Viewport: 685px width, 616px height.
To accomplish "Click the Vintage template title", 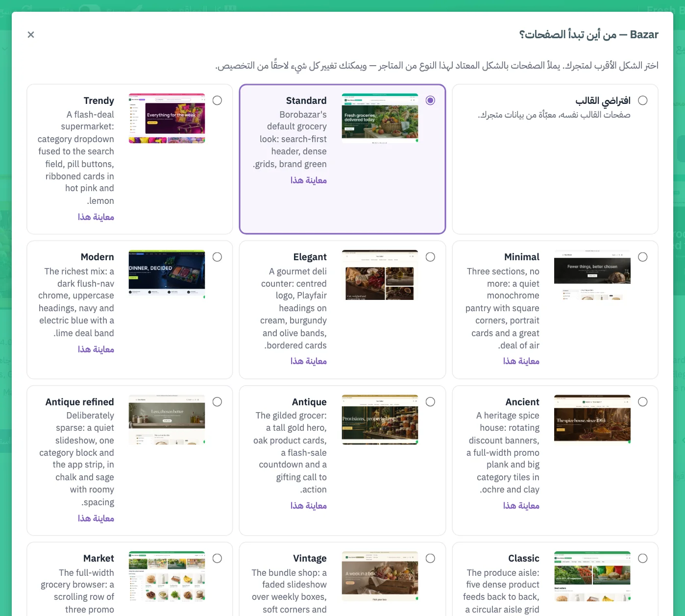I will pyautogui.click(x=310, y=559).
